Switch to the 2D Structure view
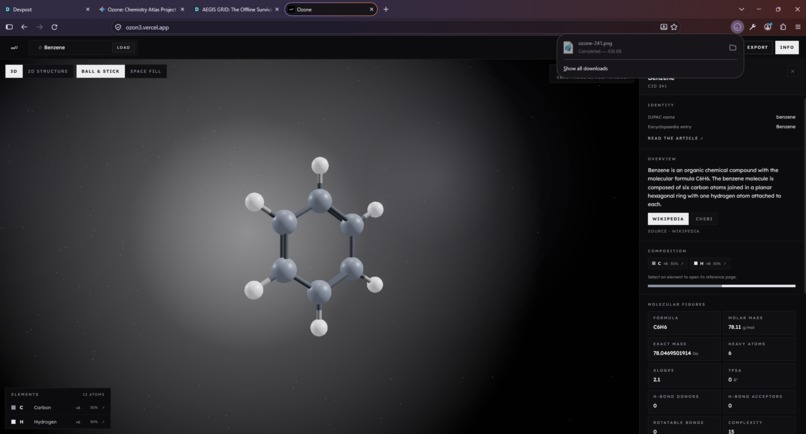806x434 pixels. click(x=48, y=71)
